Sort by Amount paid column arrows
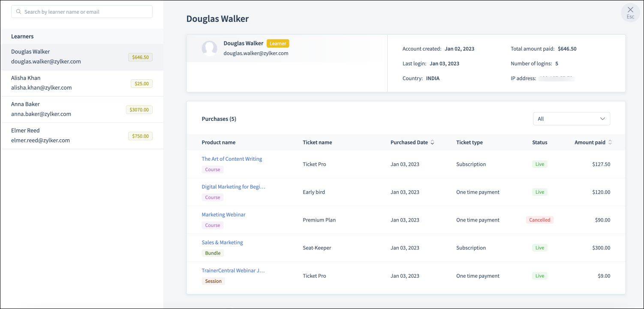Image resolution: width=644 pixels, height=309 pixels. (x=610, y=142)
